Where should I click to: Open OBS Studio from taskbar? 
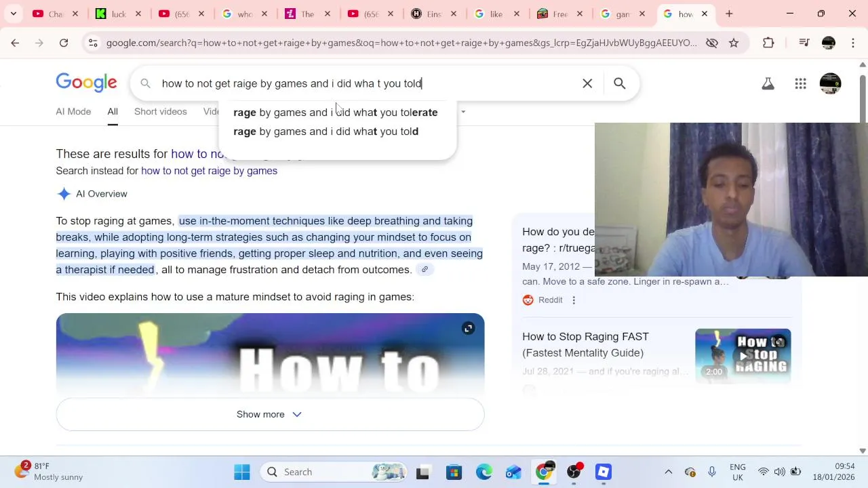574,472
